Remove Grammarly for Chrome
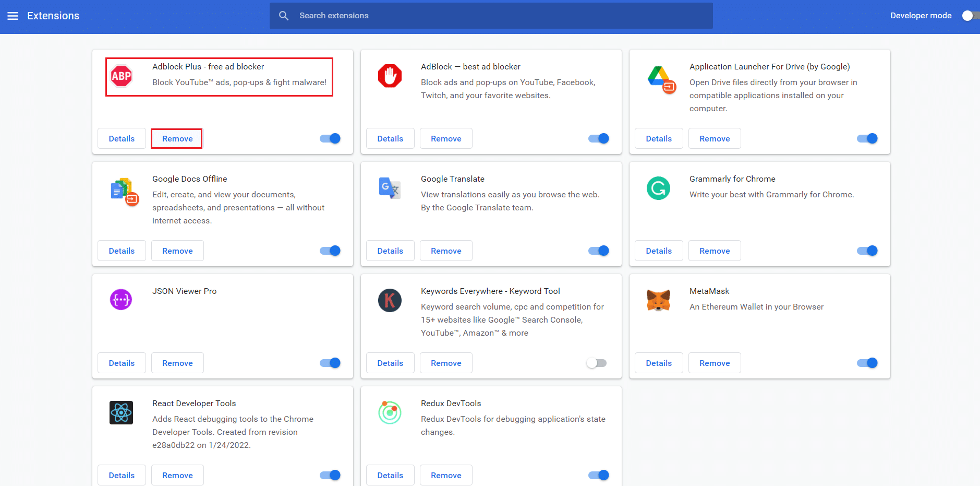The image size is (980, 486). (715, 251)
